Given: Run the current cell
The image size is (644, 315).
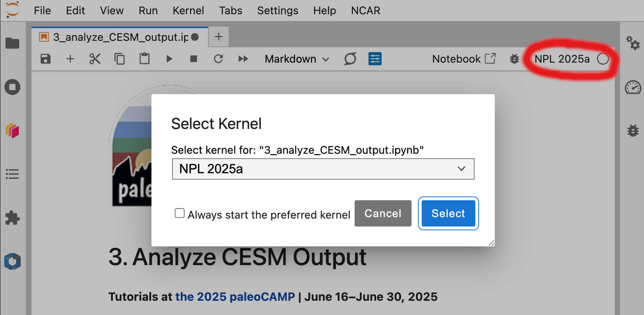Looking at the screenshot, I should [169, 59].
